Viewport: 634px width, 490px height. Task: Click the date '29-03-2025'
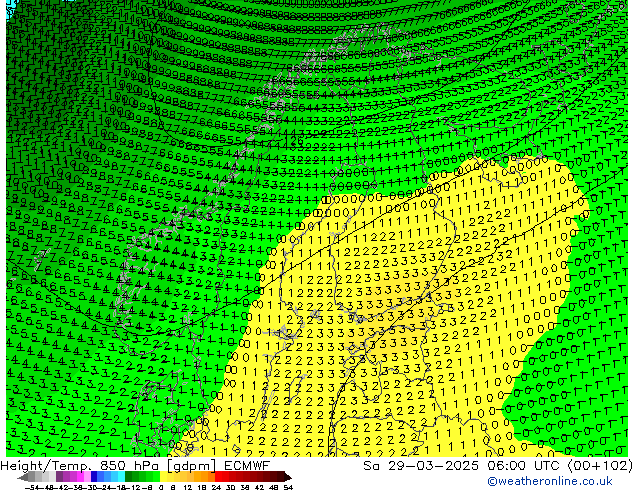coord(433,466)
